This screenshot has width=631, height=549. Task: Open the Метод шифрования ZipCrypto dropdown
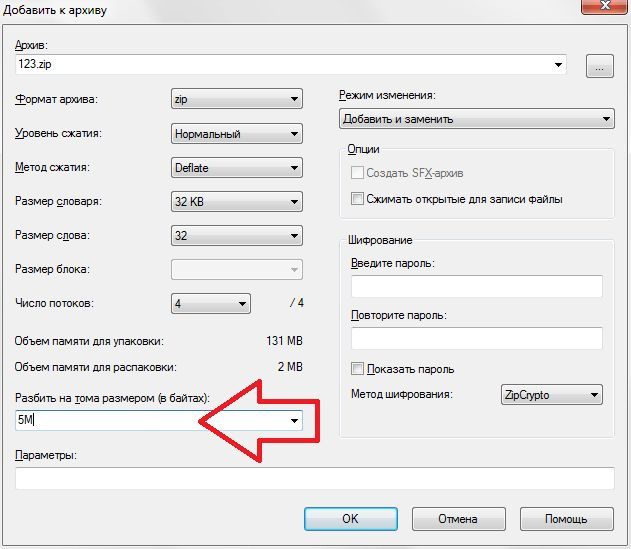pos(552,394)
